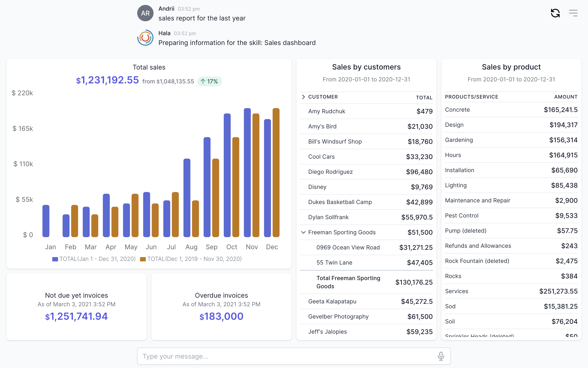The height and width of the screenshot is (368, 588).
Task: Open the hamburger menu icon
Action: tap(573, 13)
